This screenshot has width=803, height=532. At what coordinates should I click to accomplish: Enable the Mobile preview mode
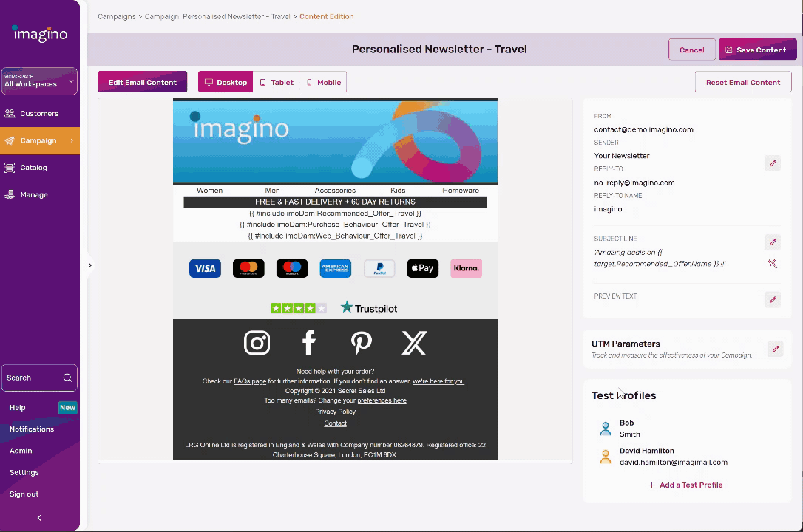(323, 82)
